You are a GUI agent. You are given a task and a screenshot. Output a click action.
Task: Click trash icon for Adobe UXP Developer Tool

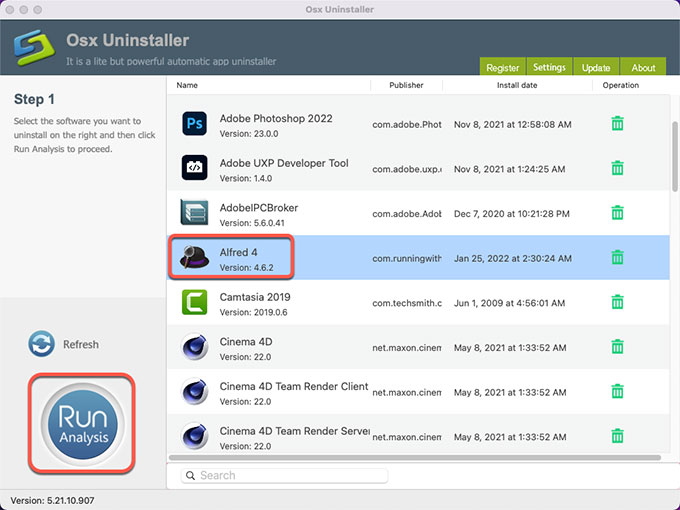(618, 168)
